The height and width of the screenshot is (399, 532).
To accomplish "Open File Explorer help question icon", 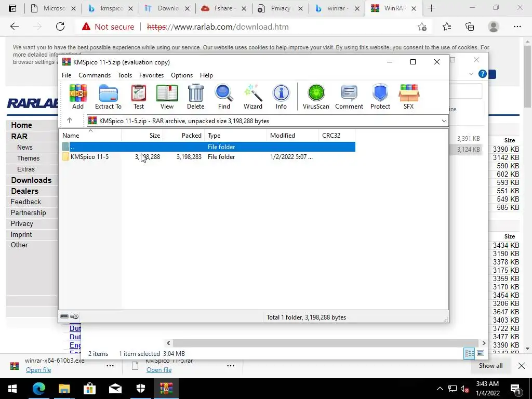I will pos(482,74).
